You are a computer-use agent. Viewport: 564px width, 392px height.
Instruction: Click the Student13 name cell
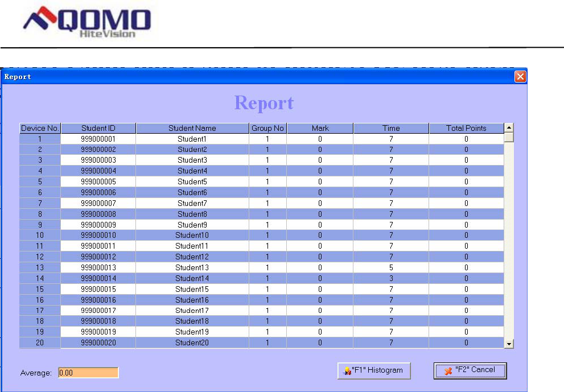click(192, 267)
